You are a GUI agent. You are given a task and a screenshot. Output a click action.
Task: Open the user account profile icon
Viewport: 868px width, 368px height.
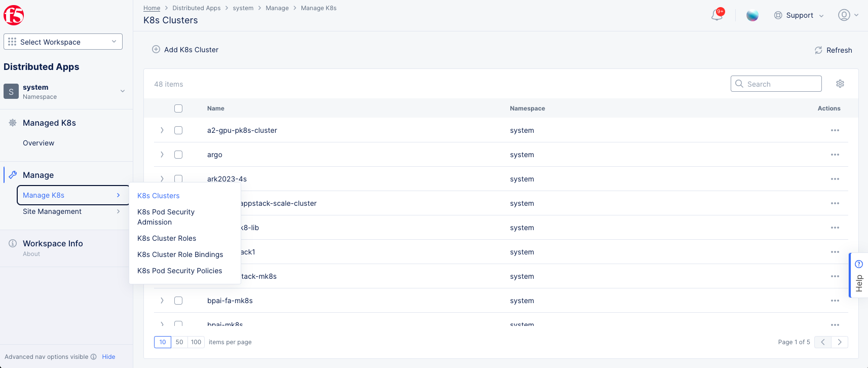[x=844, y=15]
